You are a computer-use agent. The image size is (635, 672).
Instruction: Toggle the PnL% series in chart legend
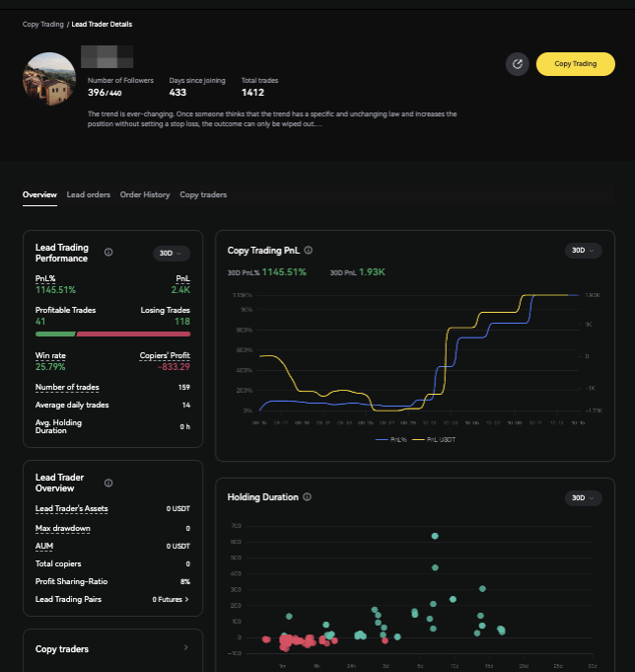point(390,439)
